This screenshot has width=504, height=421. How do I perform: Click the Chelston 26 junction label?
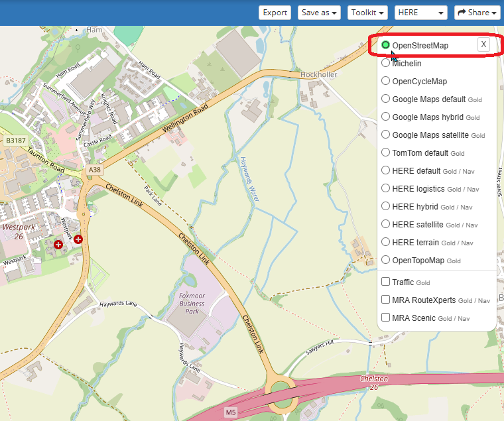[374, 383]
